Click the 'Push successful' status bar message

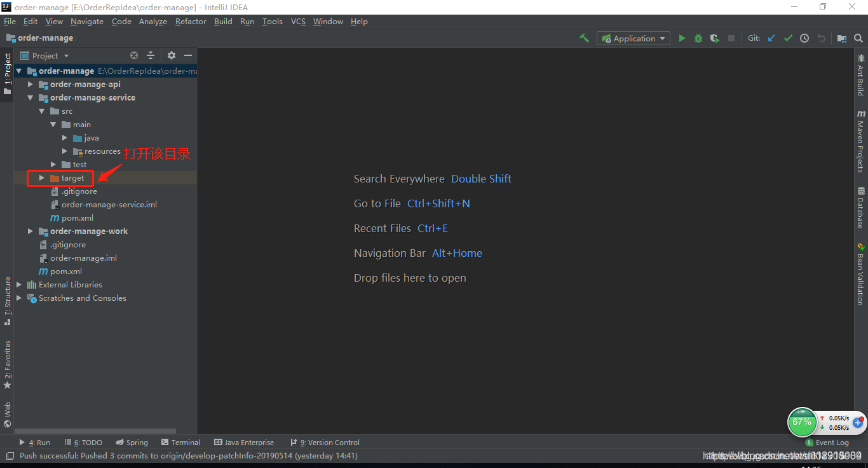pyautogui.click(x=188, y=456)
